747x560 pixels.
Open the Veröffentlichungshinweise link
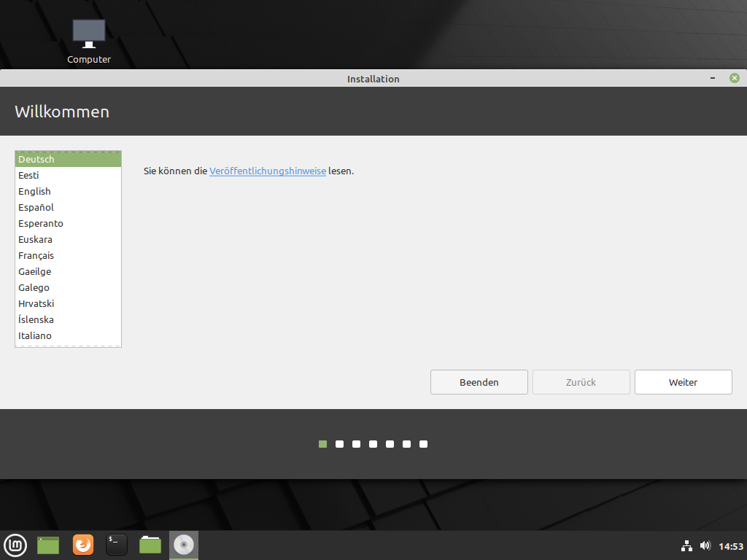(x=267, y=171)
